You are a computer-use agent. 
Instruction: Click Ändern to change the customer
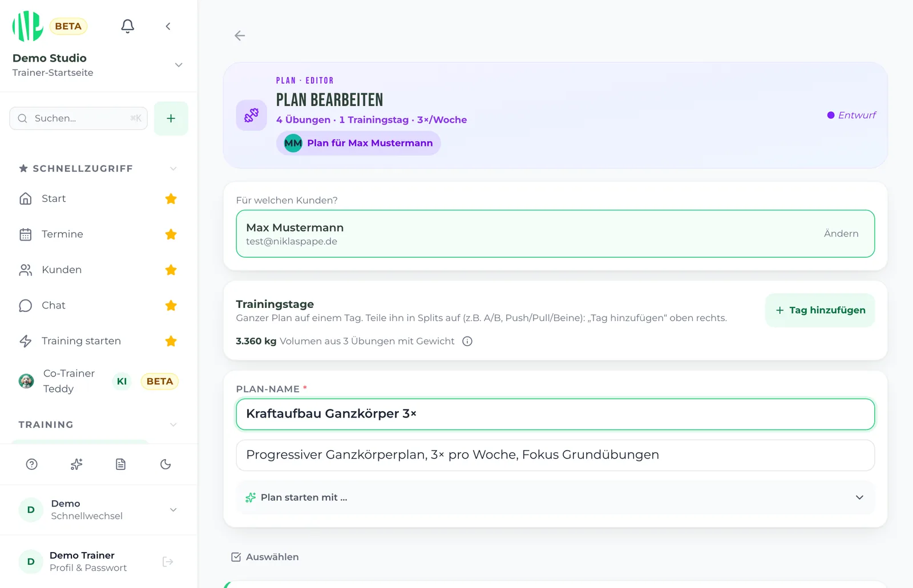coord(841,234)
